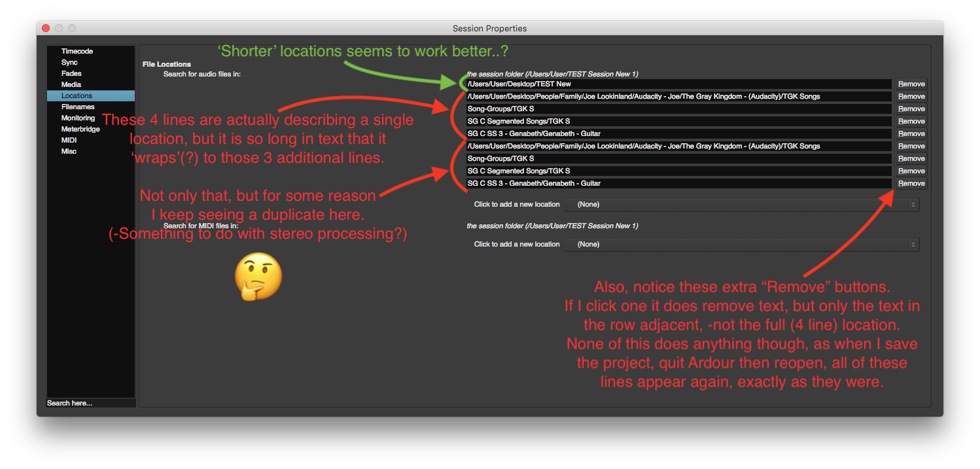Click the 'Search here...' field

tap(90, 403)
